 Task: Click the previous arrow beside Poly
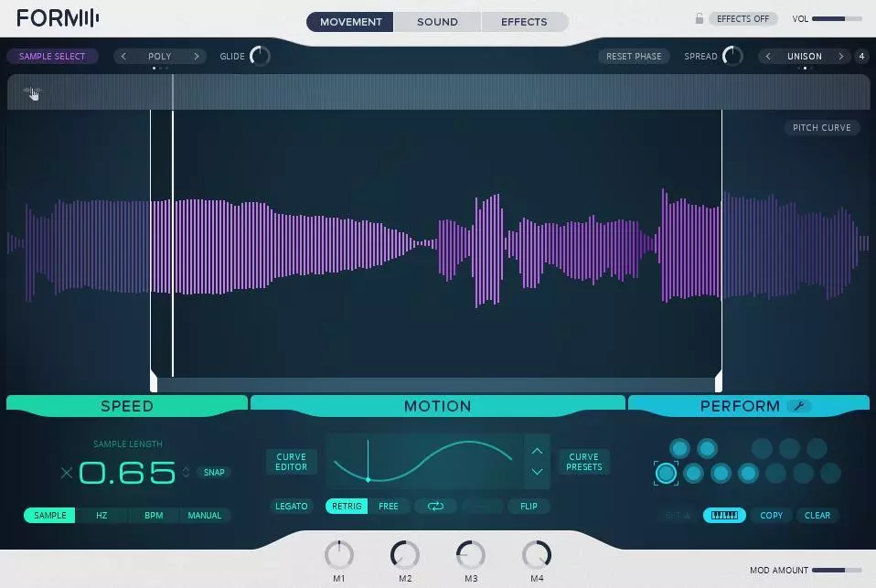tap(123, 56)
